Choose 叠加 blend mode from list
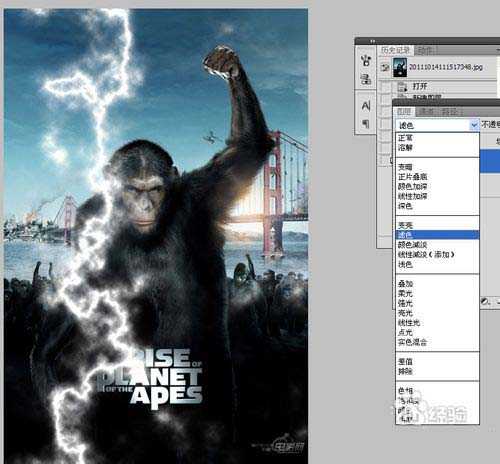The image size is (500, 464). tap(405, 284)
